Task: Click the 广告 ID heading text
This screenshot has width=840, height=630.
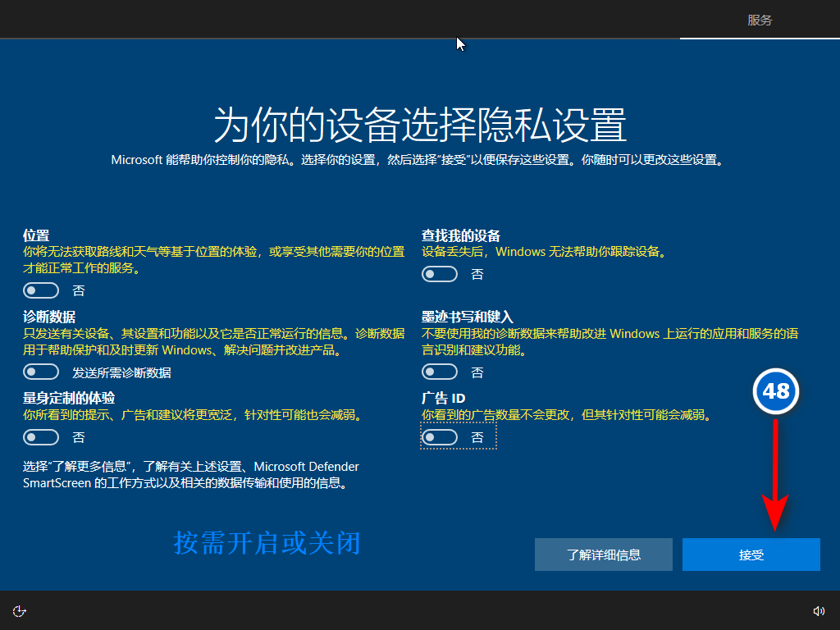Action: click(x=443, y=398)
